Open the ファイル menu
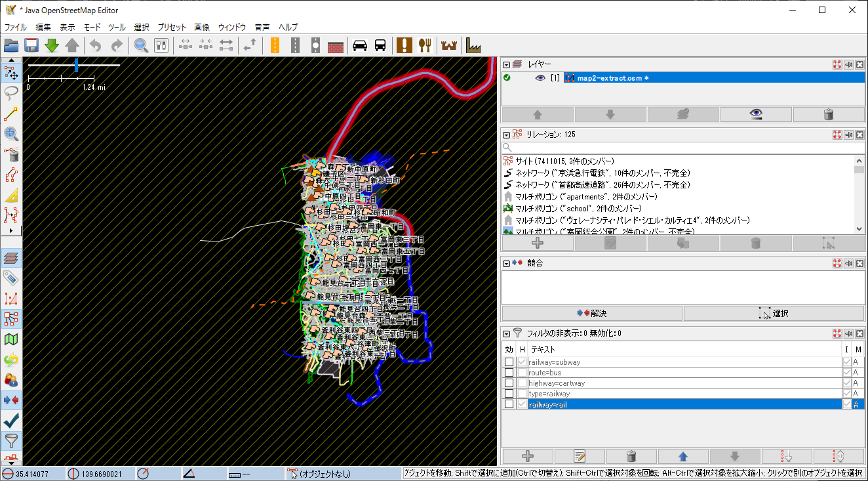Screen dimensions: 868x481 pyautogui.click(x=16, y=27)
